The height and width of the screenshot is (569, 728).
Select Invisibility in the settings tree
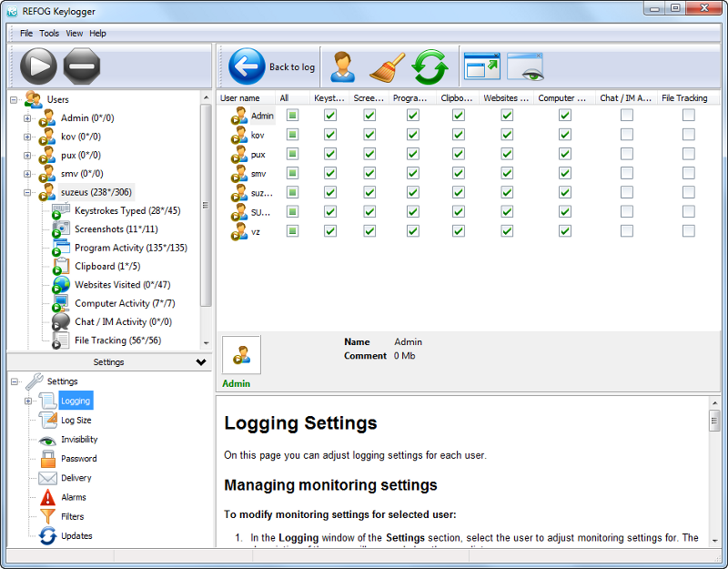[79, 440]
